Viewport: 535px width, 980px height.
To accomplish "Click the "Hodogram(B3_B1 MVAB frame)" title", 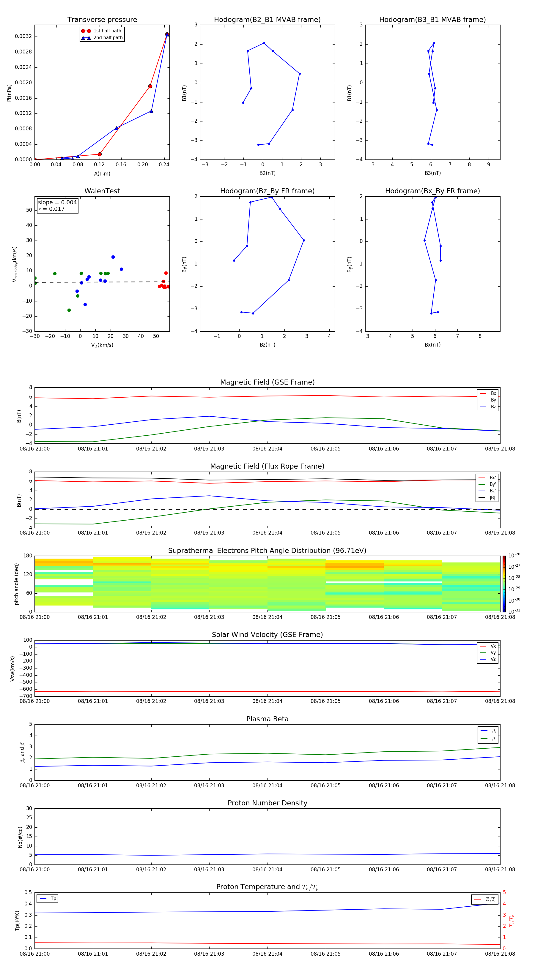I will click(432, 20).
